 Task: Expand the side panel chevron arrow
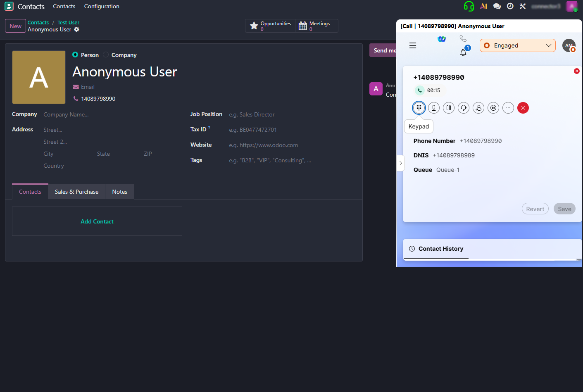(x=400, y=163)
